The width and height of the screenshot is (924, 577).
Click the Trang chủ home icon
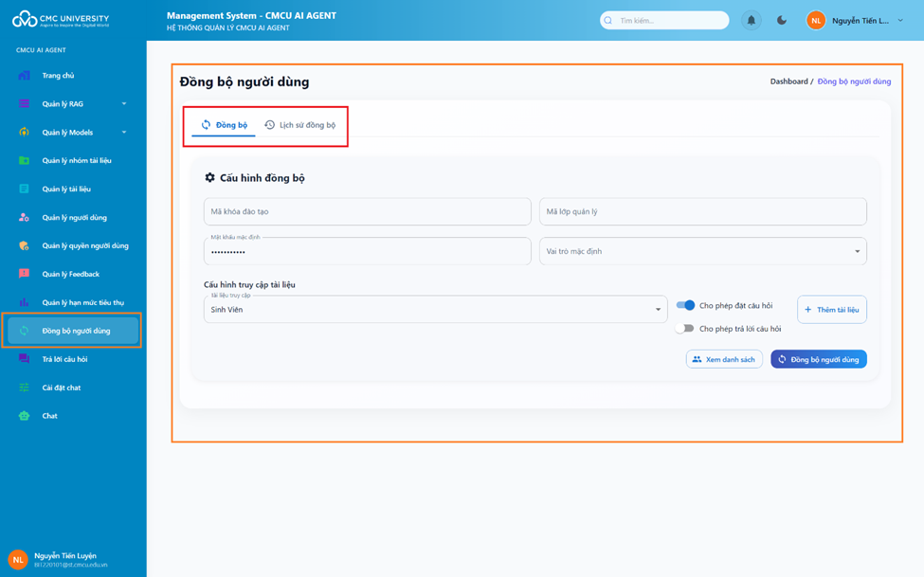coord(25,76)
